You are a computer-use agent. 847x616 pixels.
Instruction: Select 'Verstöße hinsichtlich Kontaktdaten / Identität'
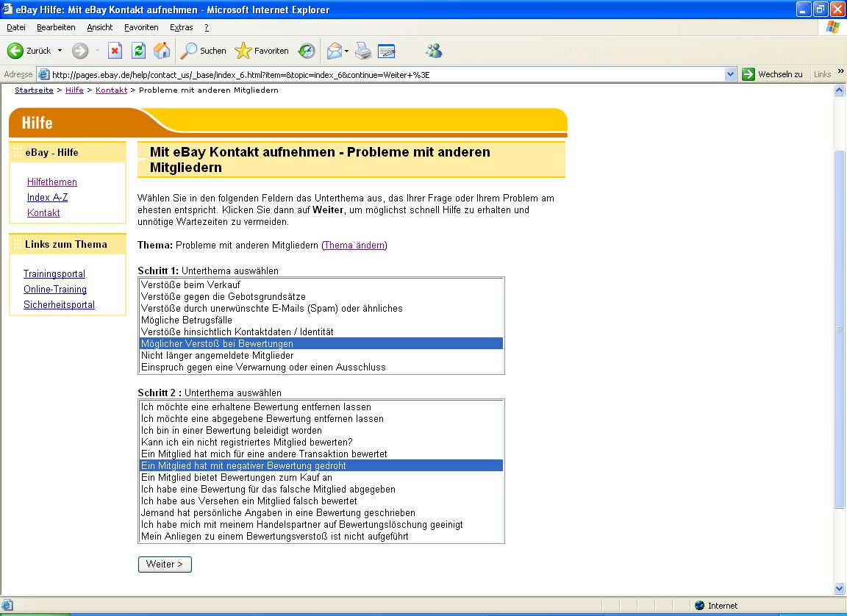(321, 332)
